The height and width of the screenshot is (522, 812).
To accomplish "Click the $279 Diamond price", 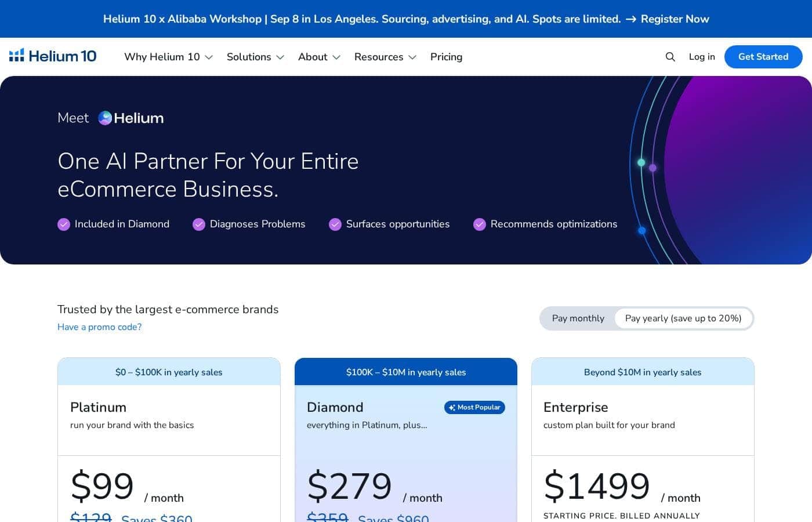I will click(x=349, y=486).
